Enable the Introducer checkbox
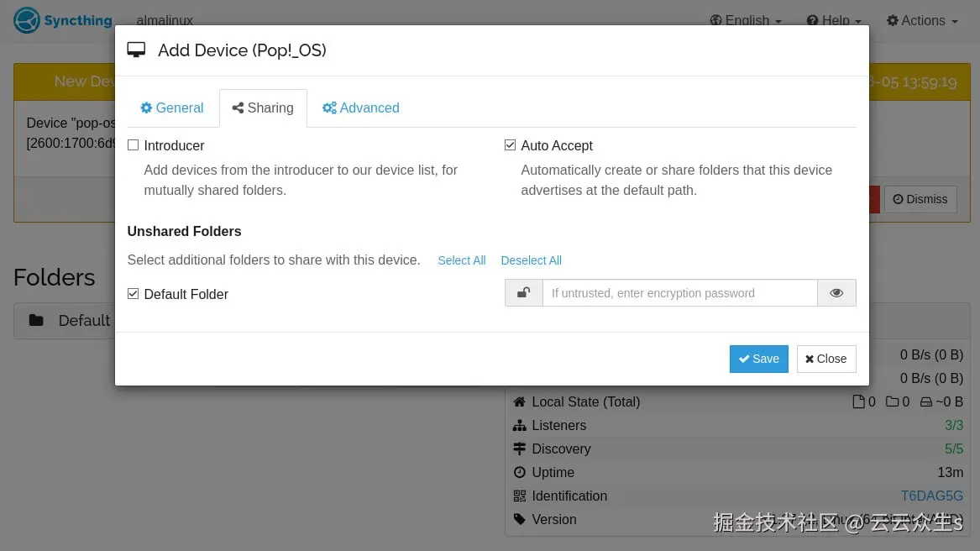This screenshot has width=980, height=551. tap(134, 145)
